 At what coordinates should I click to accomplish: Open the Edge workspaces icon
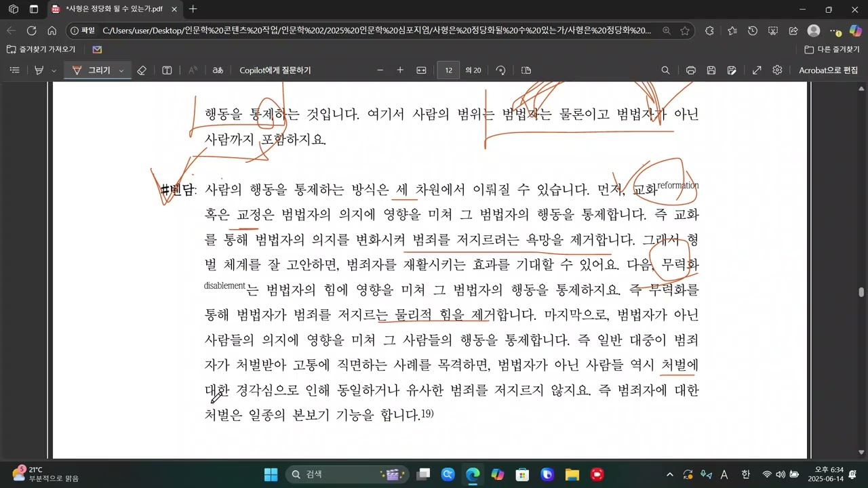pos(14,9)
